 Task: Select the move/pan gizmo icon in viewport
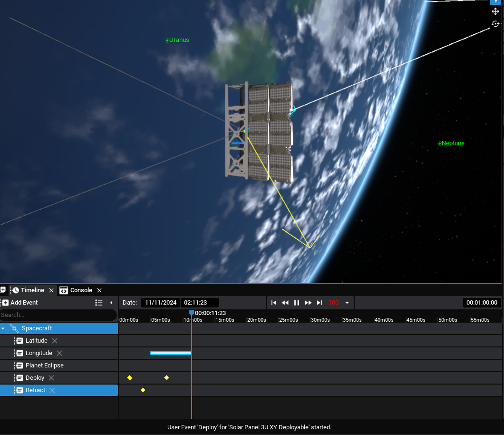(x=495, y=11)
